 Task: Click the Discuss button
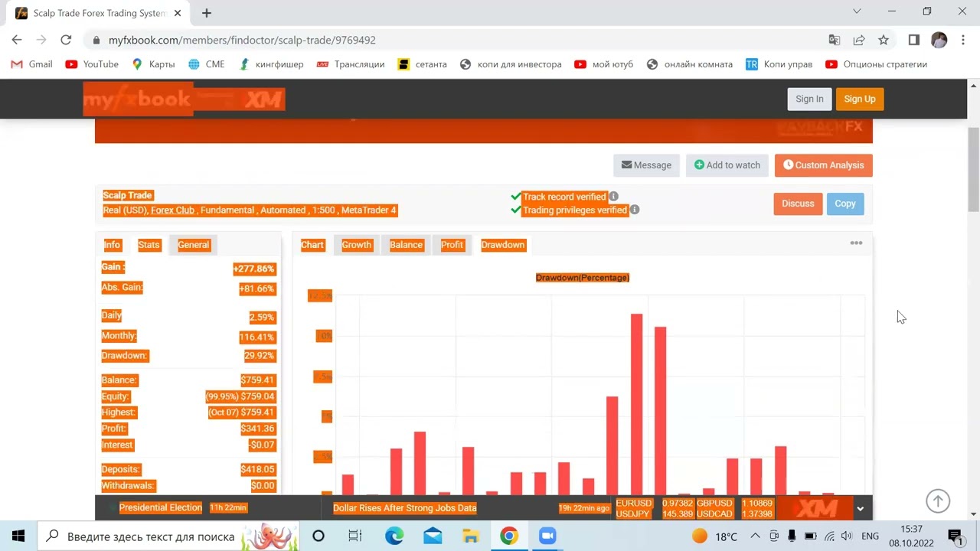pos(798,204)
